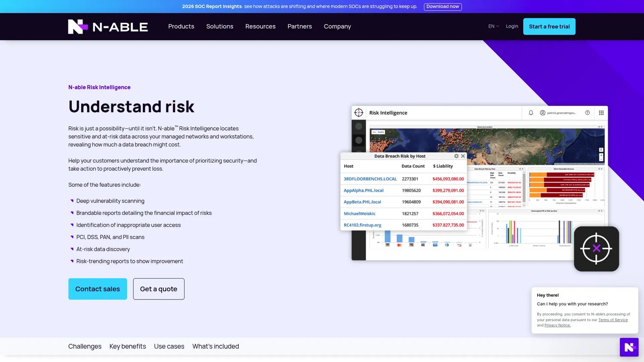Click the bell notification icon in dashboard
The height and width of the screenshot is (362, 644).
tap(531, 113)
